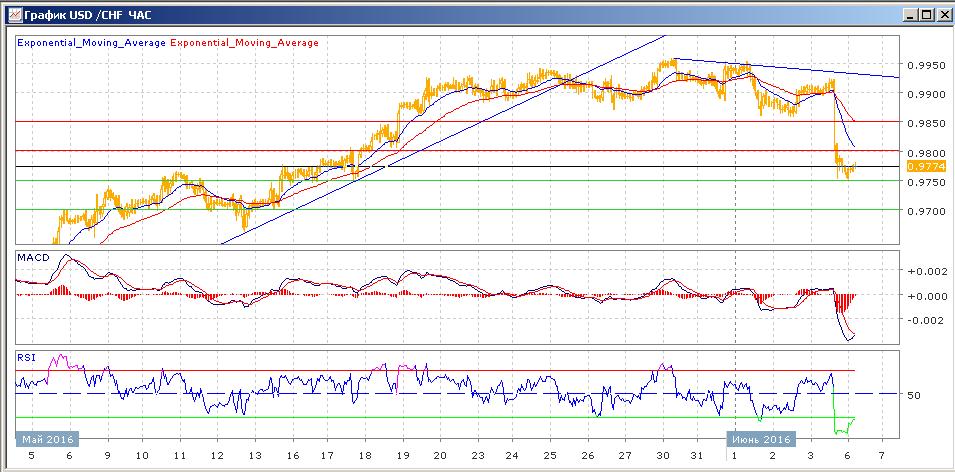Click date 12 on the time axis
955x472 pixels.
point(216,456)
